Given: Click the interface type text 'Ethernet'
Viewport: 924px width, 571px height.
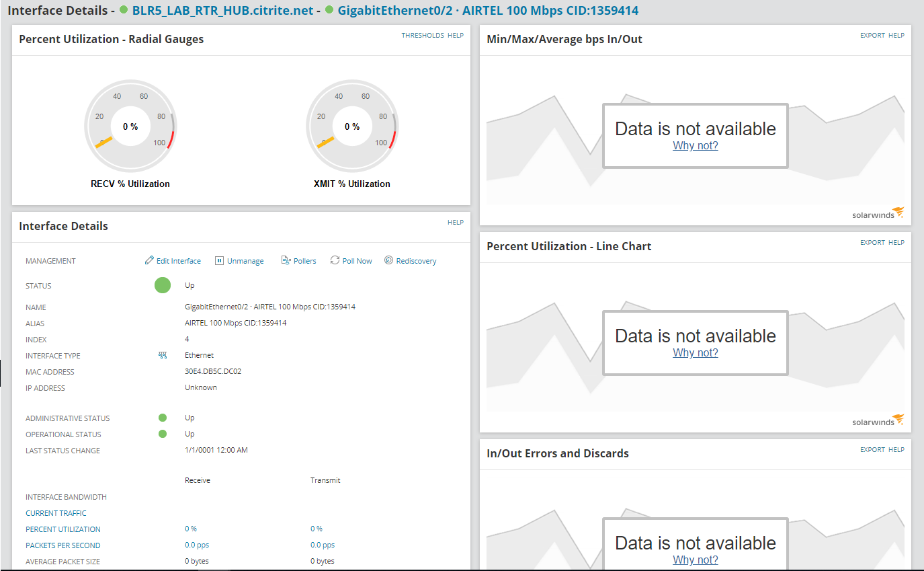Looking at the screenshot, I should (200, 355).
